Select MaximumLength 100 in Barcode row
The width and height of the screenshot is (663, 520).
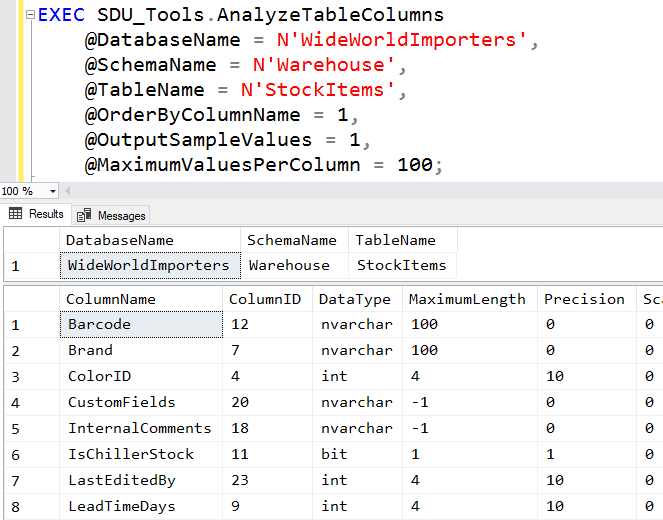pyautogui.click(x=470, y=325)
